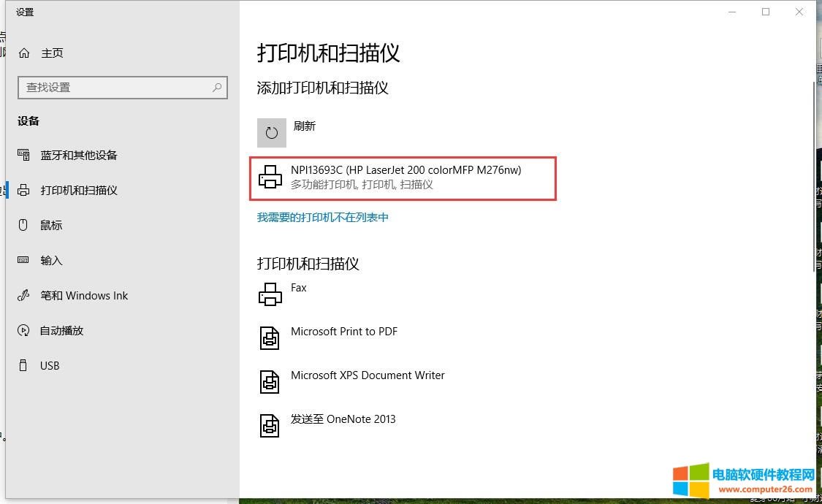Click the circular refresh icon above 刷新
This screenshot has width=822, height=504.
pyautogui.click(x=271, y=132)
